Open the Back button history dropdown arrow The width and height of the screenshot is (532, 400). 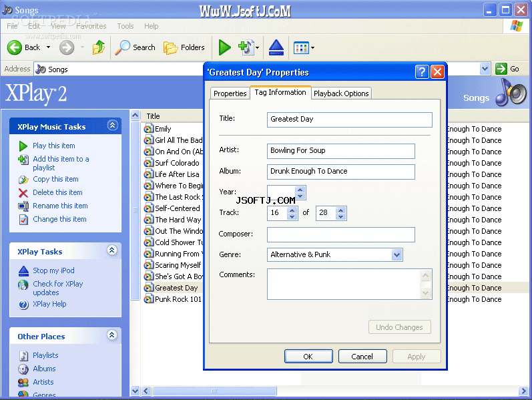pos(48,47)
